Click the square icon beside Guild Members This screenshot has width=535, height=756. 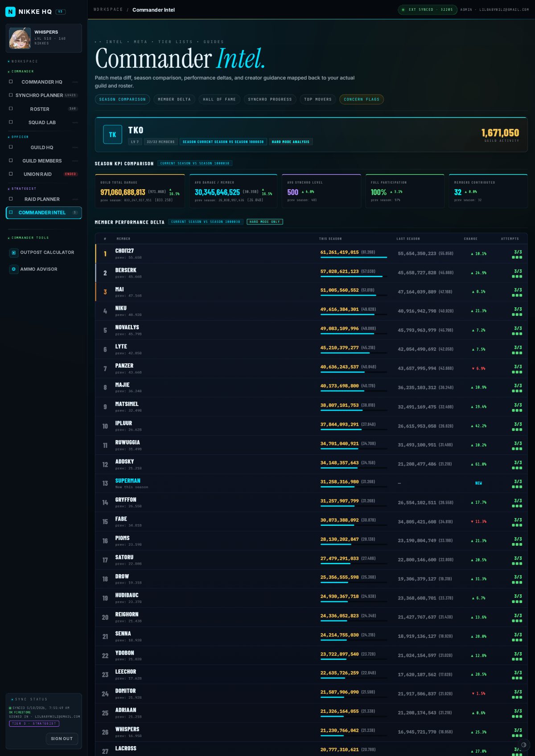[11, 160]
